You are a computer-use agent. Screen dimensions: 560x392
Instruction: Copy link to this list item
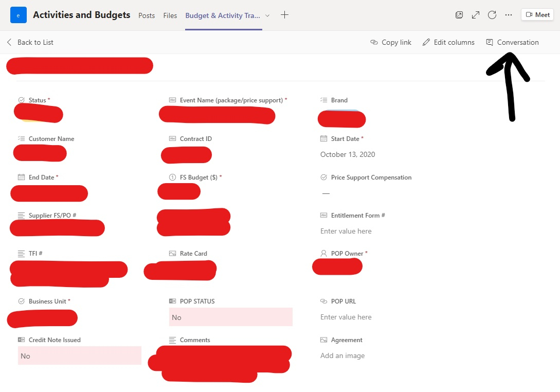point(391,42)
